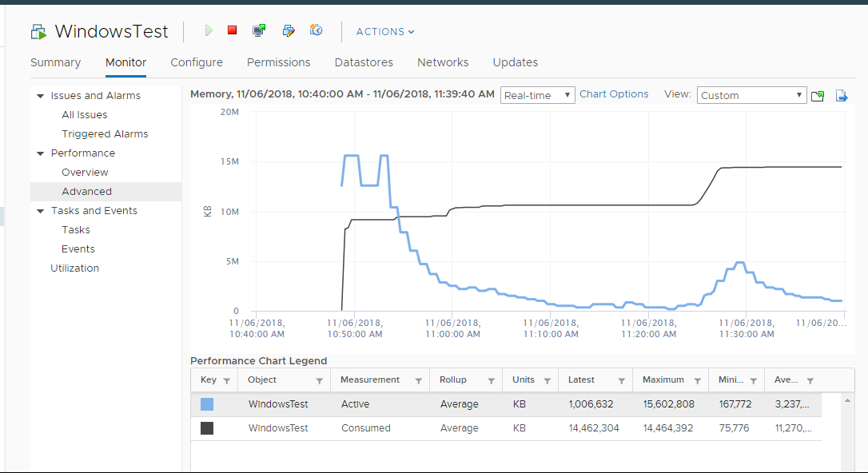
Task: Open the Updates tab
Action: point(516,62)
